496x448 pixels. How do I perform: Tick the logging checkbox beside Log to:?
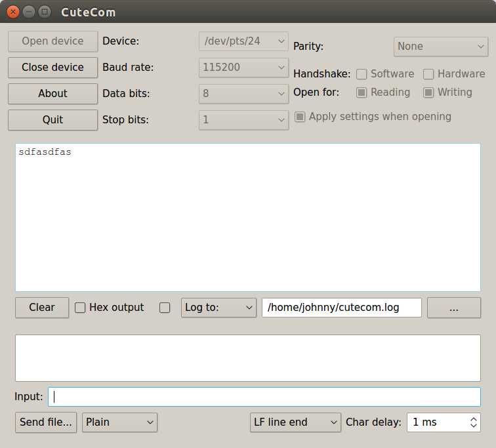coord(165,308)
